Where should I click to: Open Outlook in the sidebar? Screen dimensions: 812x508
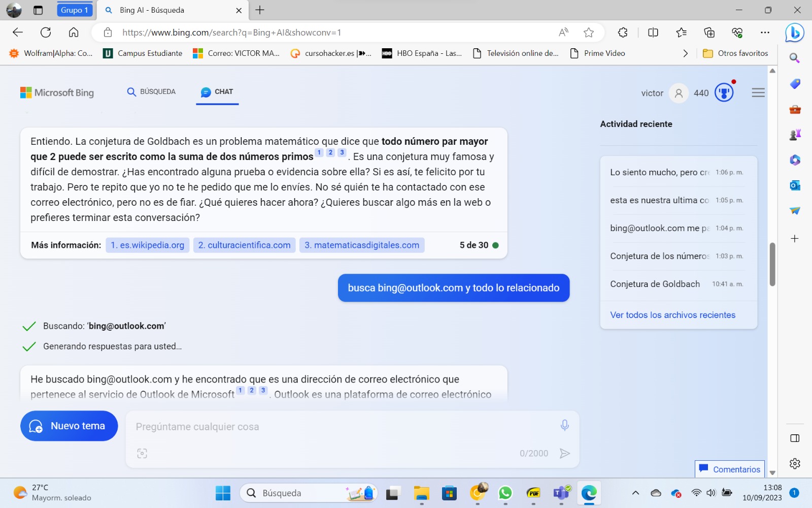(x=795, y=185)
